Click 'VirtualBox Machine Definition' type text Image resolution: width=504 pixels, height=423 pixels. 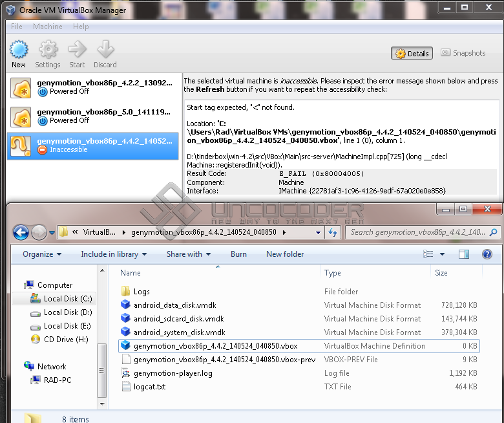point(375,346)
